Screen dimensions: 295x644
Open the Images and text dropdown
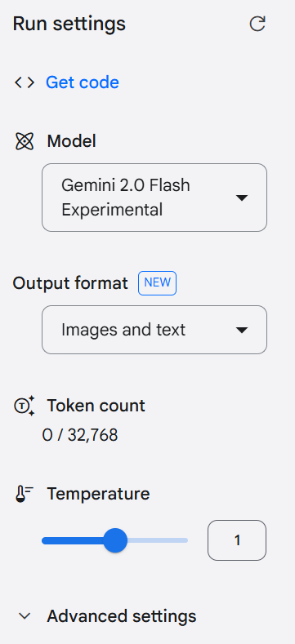coord(154,330)
